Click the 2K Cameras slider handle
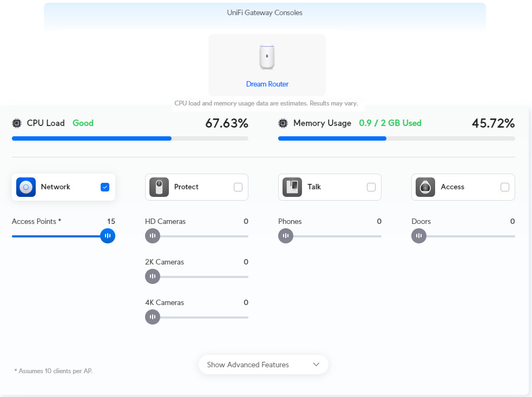The width and height of the screenshot is (532, 397). tap(153, 276)
